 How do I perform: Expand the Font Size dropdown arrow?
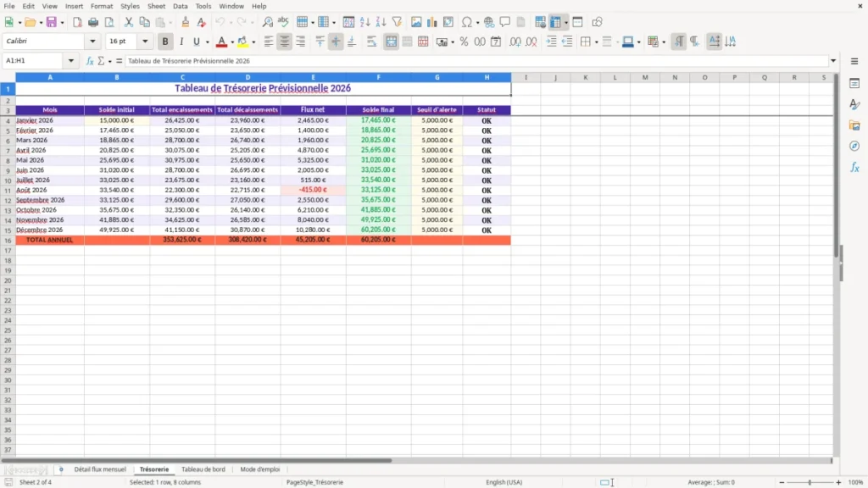pos(145,42)
